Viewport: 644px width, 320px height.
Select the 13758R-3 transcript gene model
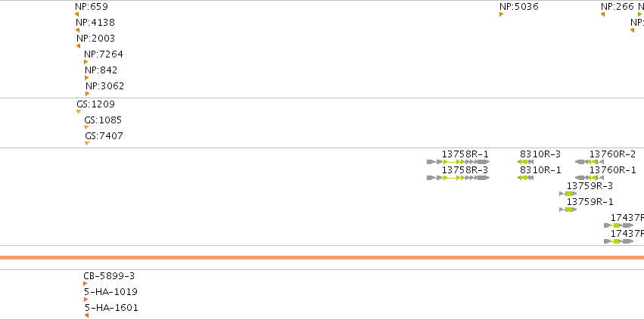(459, 178)
